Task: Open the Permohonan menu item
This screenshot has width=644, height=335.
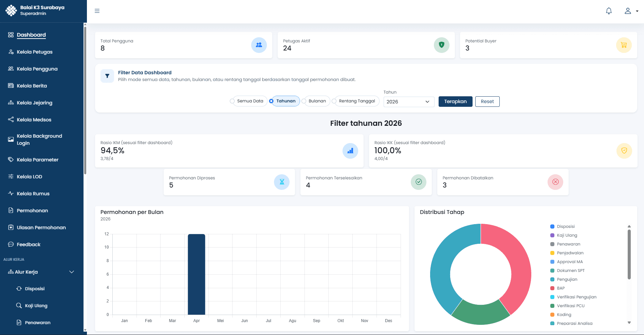Action: point(32,211)
